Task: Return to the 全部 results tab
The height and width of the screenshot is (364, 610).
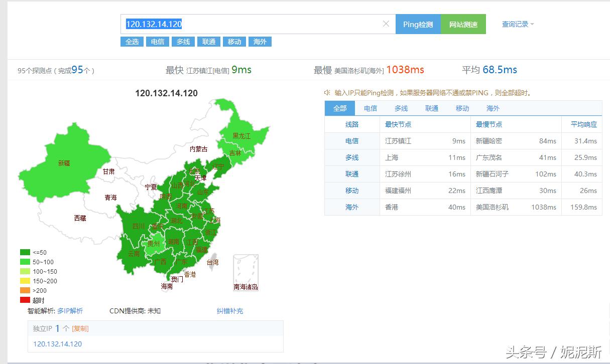Action: tap(340, 108)
